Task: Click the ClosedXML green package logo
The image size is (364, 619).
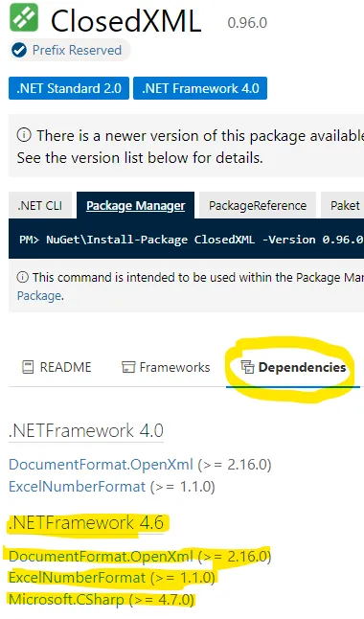Action: (24, 17)
